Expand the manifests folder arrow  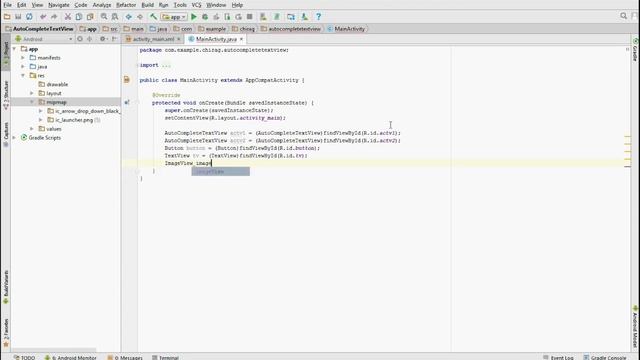click(23, 58)
